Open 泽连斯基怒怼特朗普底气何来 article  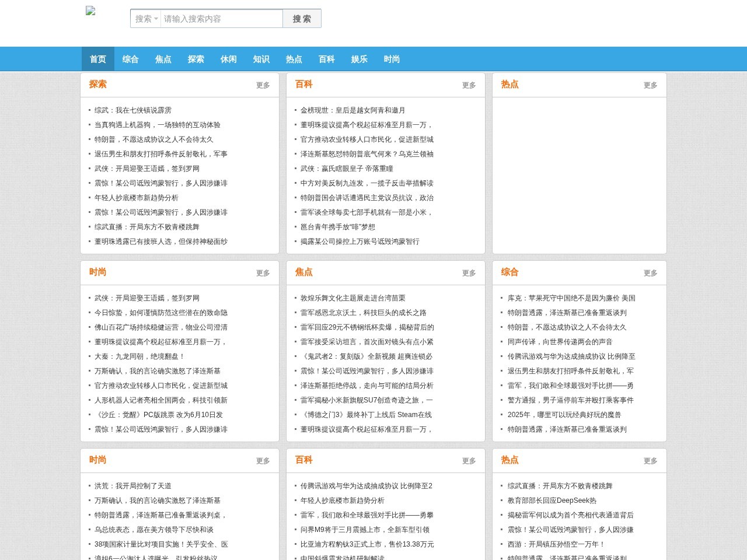point(367,154)
